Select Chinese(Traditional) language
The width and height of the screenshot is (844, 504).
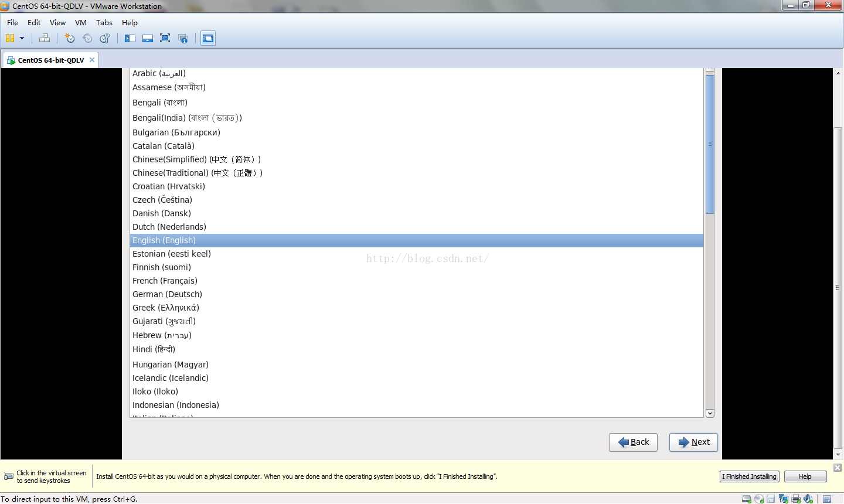click(x=416, y=173)
